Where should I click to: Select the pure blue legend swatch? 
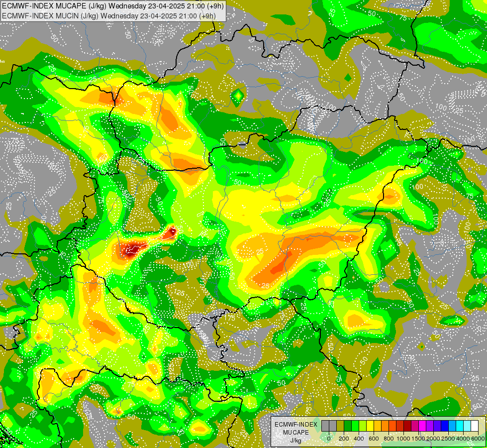click(x=445, y=426)
